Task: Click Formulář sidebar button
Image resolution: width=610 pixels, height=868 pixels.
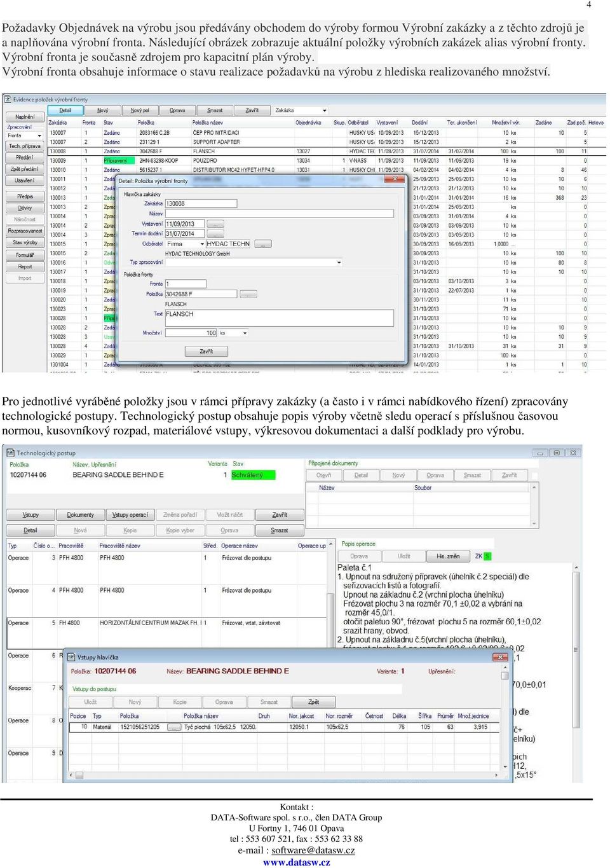Action: pyautogui.click(x=25, y=255)
